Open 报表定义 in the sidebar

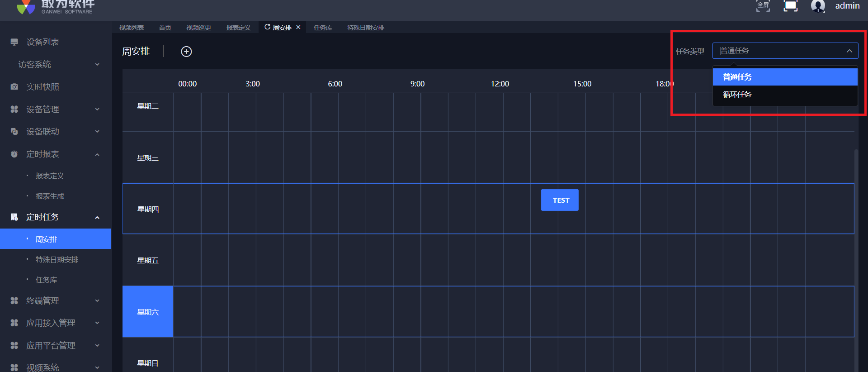point(50,176)
